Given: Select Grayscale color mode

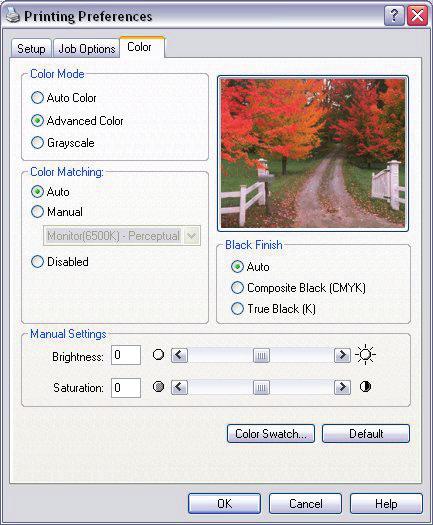Looking at the screenshot, I should tap(63, 143).
